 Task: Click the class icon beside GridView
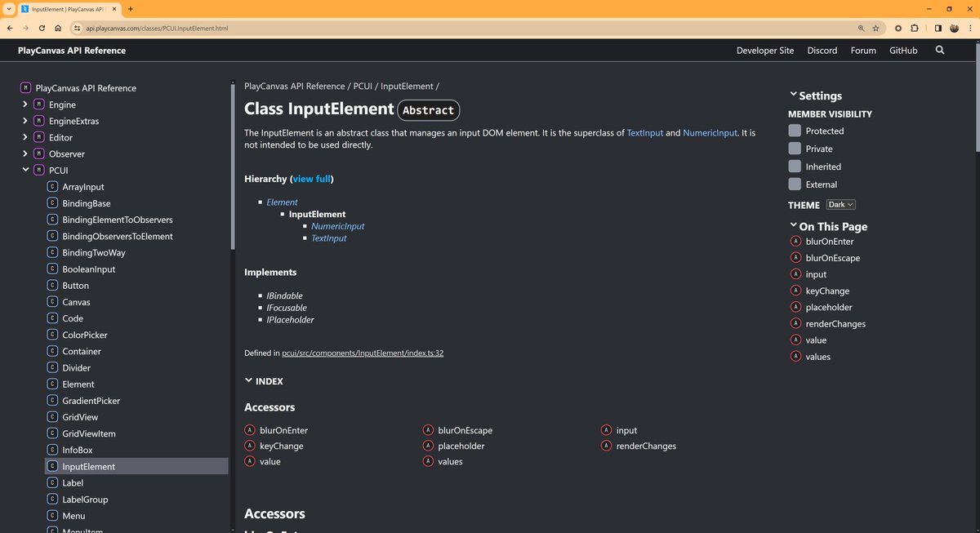click(x=52, y=417)
